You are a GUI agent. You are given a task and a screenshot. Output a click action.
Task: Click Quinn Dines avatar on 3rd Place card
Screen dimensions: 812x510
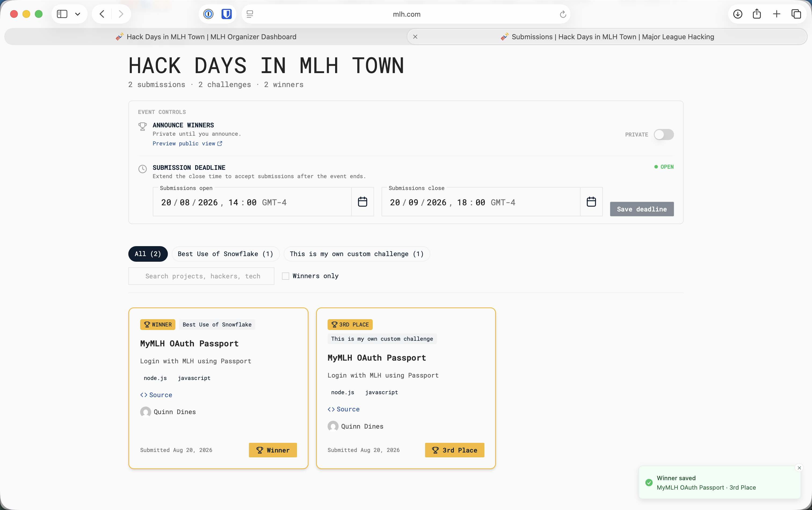[x=333, y=426]
